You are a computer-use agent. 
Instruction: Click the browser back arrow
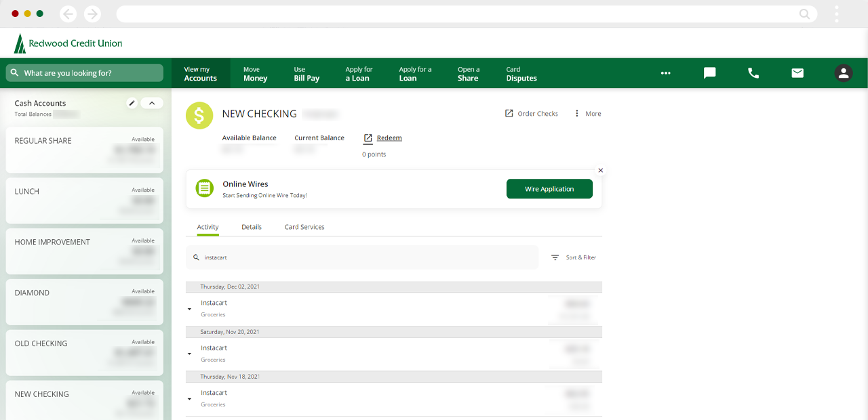[68, 14]
